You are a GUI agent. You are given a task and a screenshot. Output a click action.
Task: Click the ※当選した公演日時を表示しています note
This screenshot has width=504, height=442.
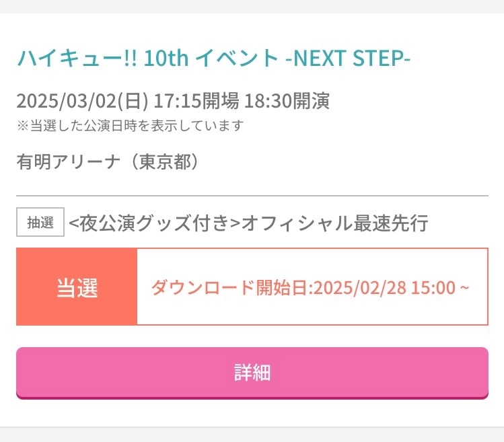[130, 125]
